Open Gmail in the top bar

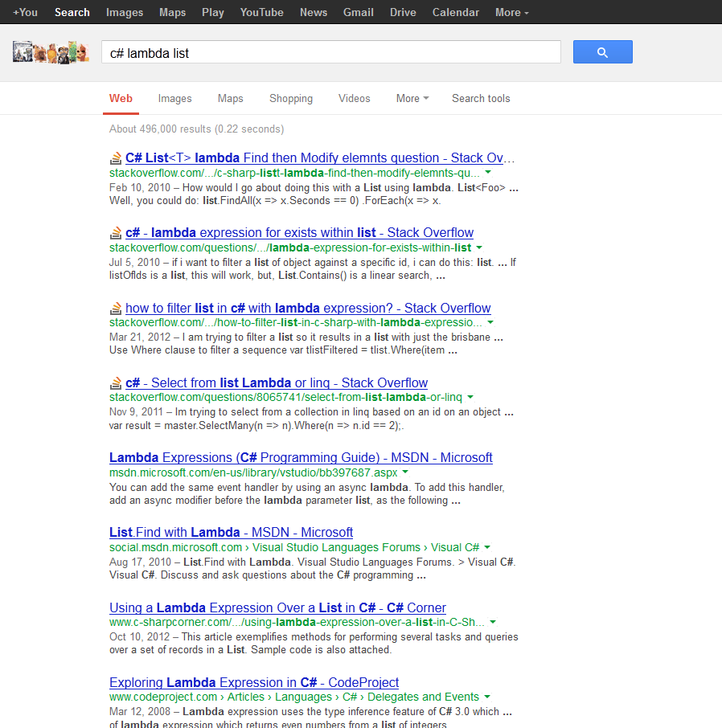pyautogui.click(x=359, y=13)
